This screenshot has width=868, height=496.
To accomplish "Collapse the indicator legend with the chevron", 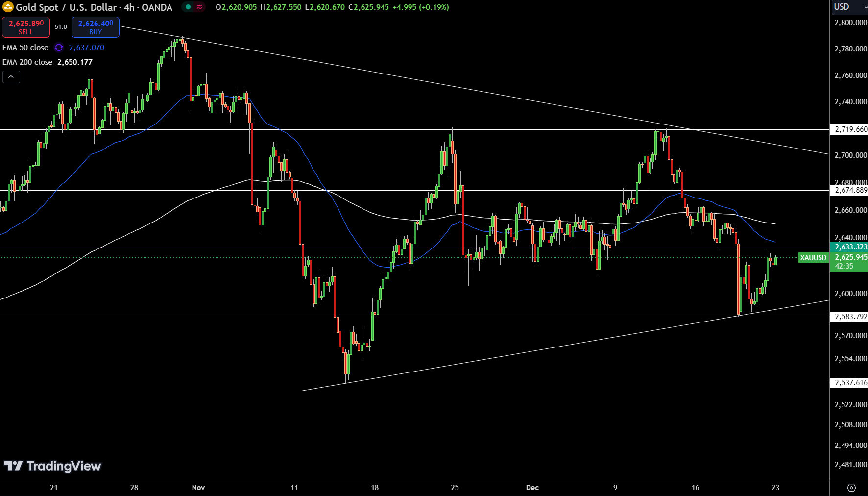I will [11, 77].
